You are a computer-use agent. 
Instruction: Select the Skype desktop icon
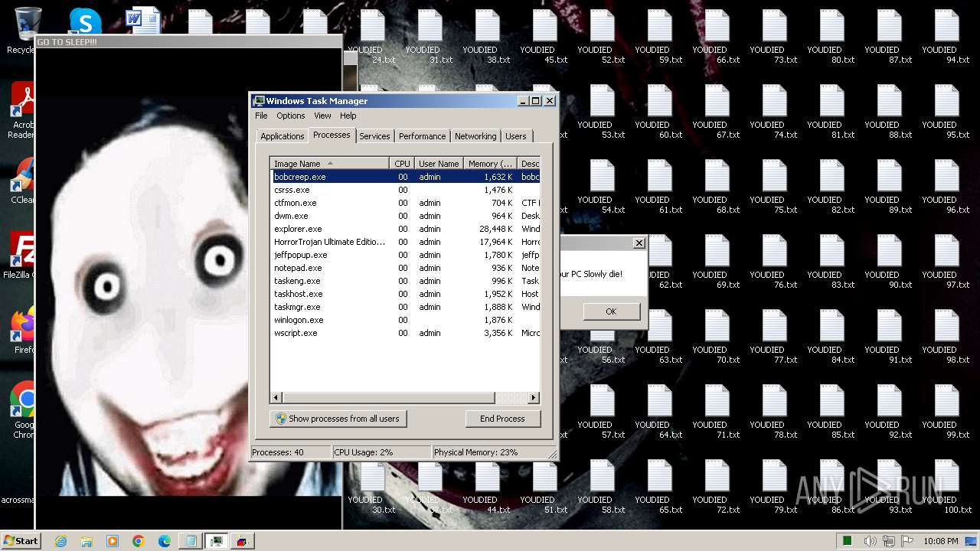pos(85,21)
